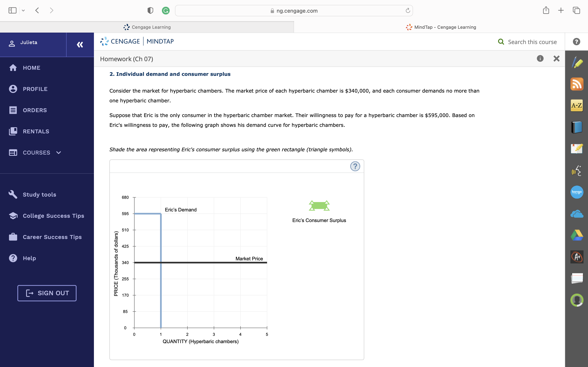This screenshot has height=367, width=588.
Task: Open Google Drive from the app tray
Action: (x=577, y=235)
